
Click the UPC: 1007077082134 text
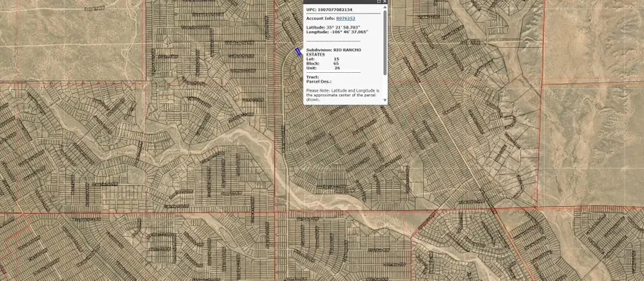coord(329,9)
